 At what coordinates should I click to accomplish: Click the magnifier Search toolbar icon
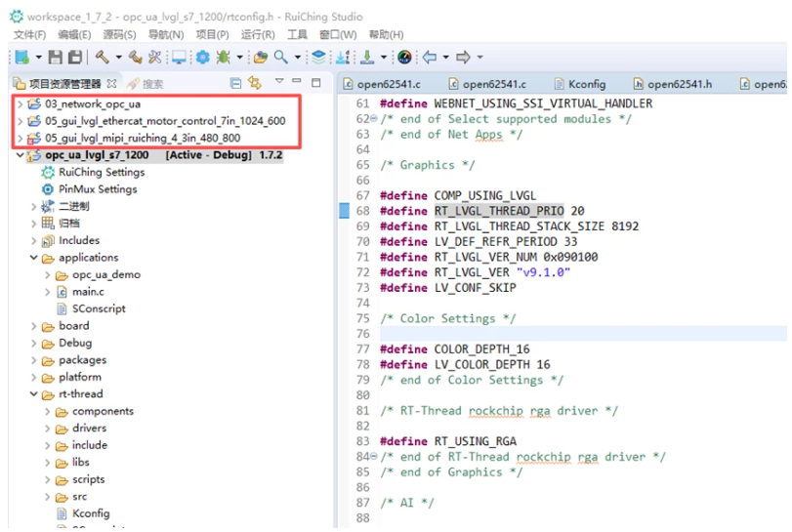tap(280, 58)
